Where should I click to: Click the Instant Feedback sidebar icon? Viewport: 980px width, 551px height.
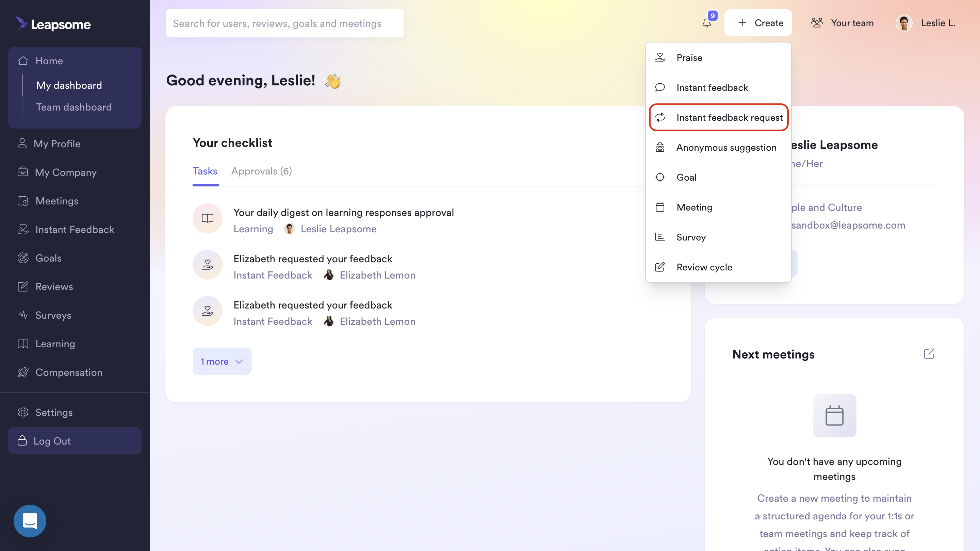[x=23, y=229]
